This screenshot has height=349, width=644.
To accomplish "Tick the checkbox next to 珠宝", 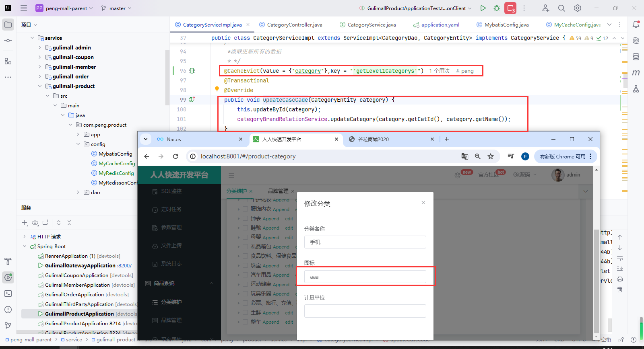I will tap(245, 265).
